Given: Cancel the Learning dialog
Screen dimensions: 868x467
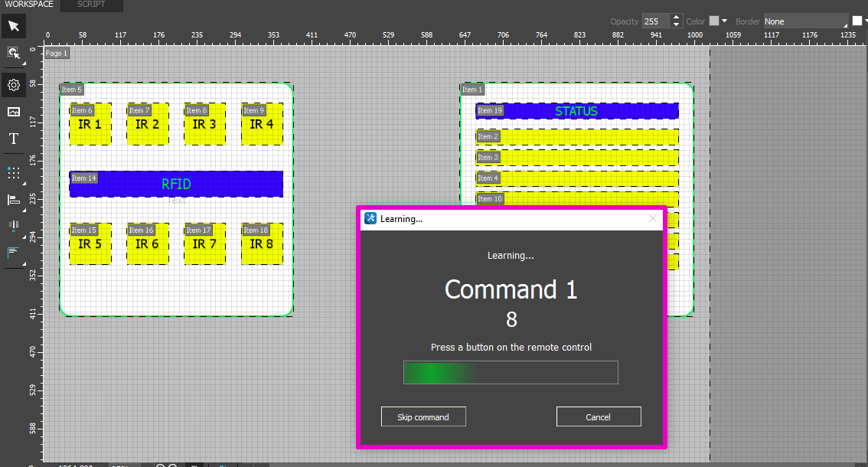Looking at the screenshot, I should click(598, 417).
